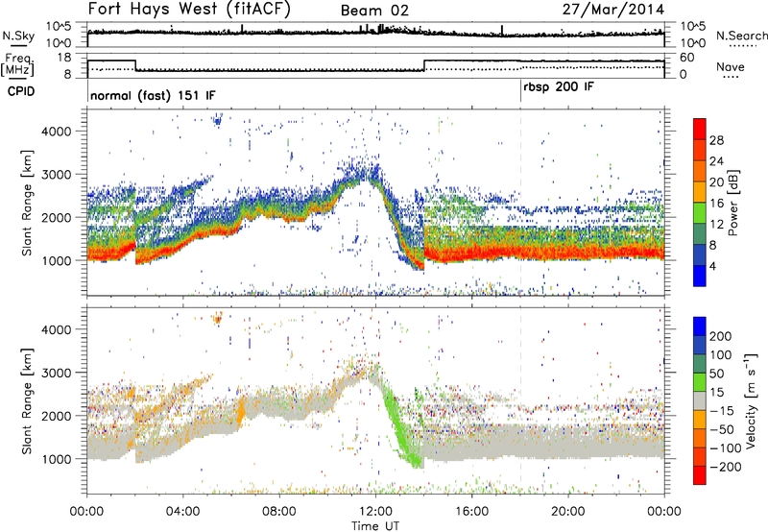
Task: Click the "24" power colorbar value
Action: pos(716,161)
